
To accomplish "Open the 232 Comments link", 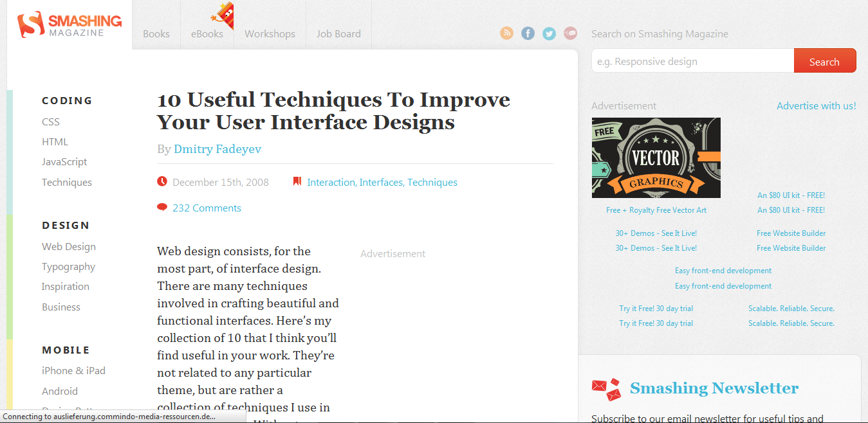I will tap(207, 207).
